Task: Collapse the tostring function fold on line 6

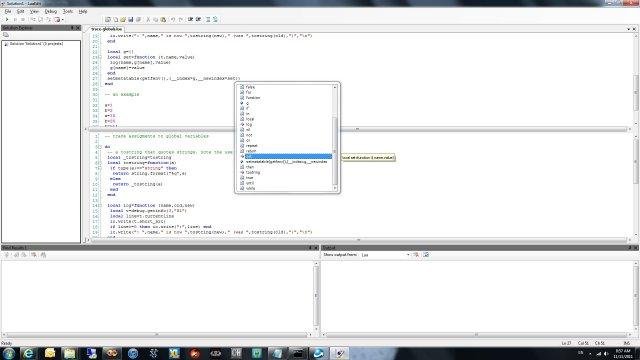Action: pyautogui.click(x=100, y=162)
